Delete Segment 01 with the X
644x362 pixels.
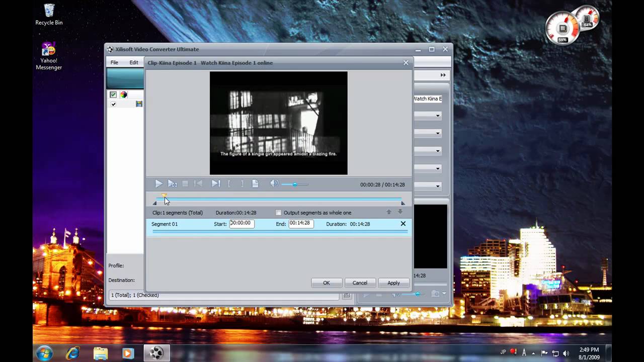tap(403, 224)
